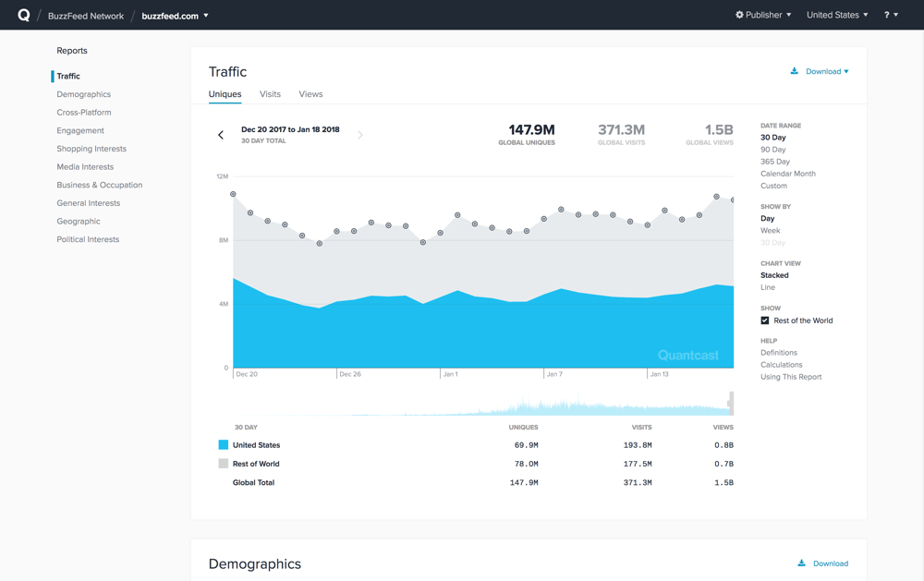The image size is (924, 581).
Task: Select the Calendar Month date range
Action: (x=788, y=174)
